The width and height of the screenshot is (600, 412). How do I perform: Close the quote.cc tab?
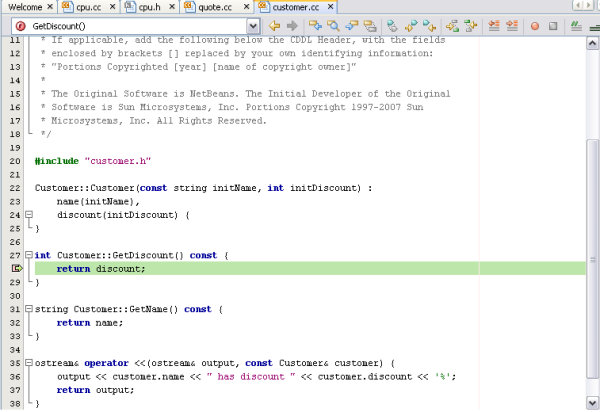point(247,7)
